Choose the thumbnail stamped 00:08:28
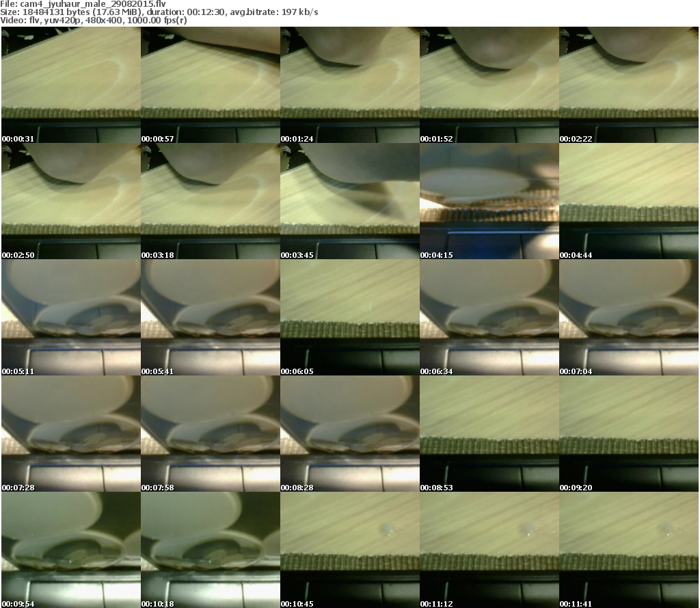Screen dimensions: 700x608 click(x=349, y=434)
